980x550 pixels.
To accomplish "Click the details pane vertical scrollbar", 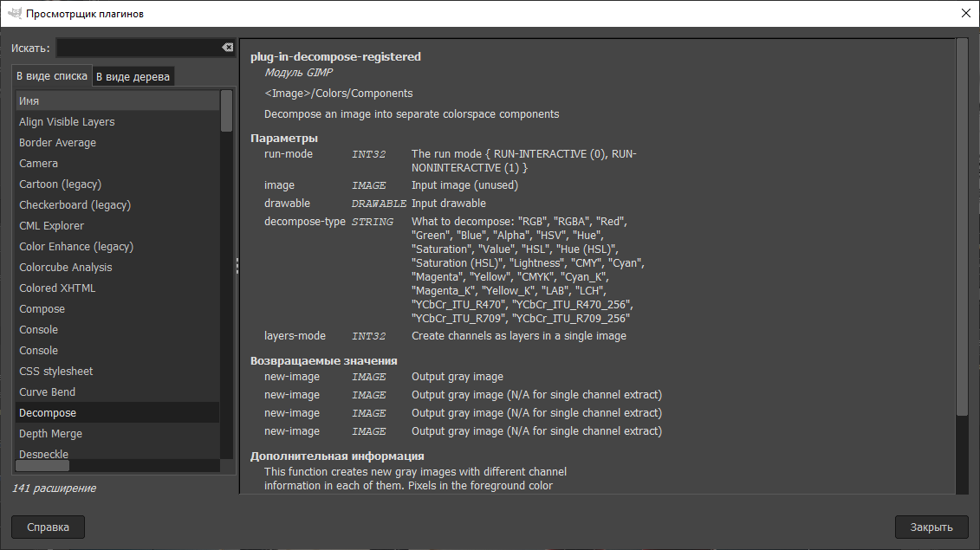I will 961,225.
